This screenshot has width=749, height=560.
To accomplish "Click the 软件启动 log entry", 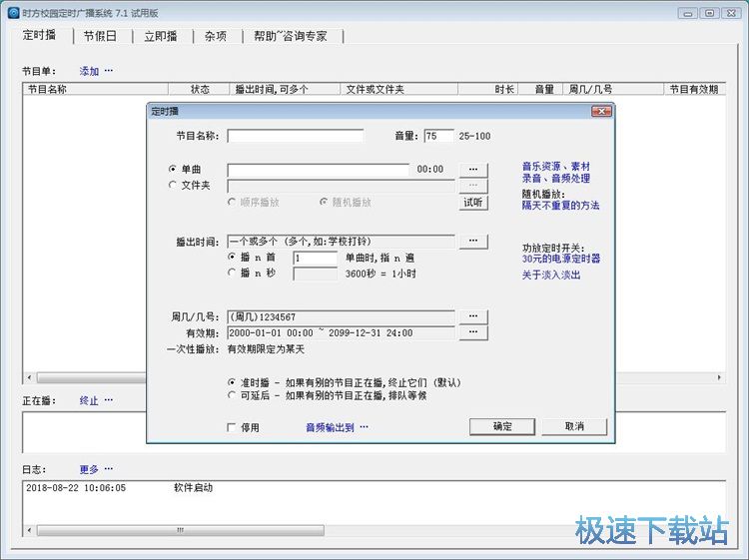I will pyautogui.click(x=193, y=488).
